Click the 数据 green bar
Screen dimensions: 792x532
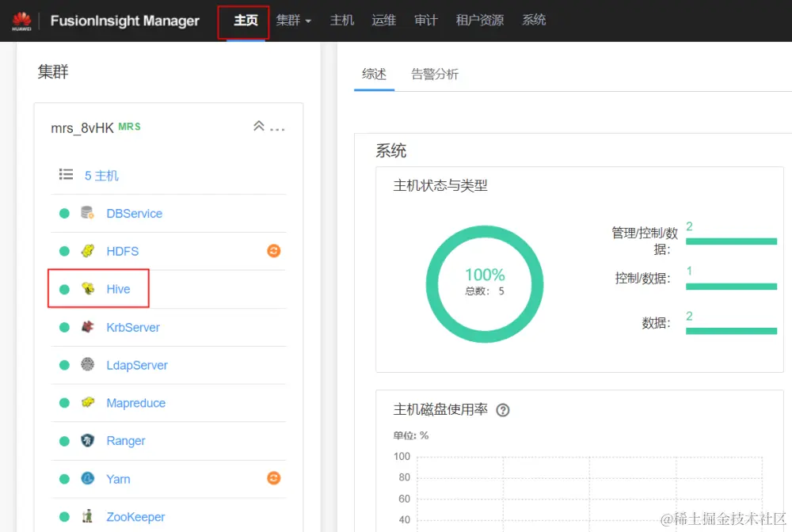731,331
